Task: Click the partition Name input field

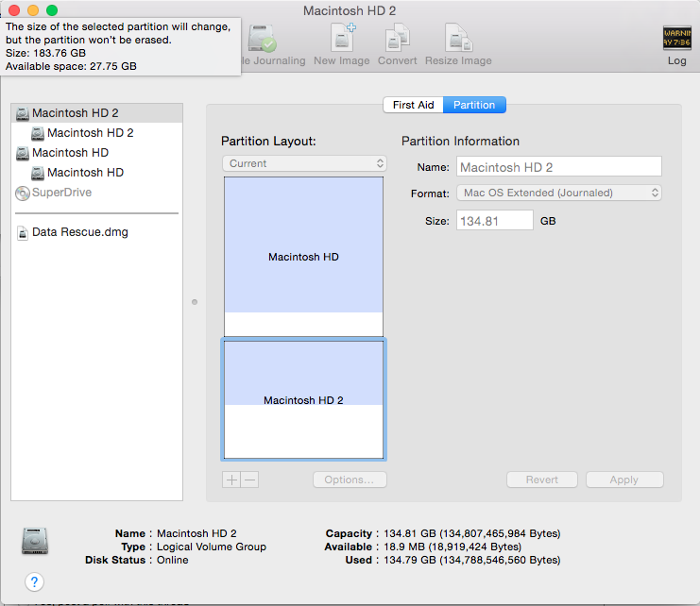Action: (559, 167)
